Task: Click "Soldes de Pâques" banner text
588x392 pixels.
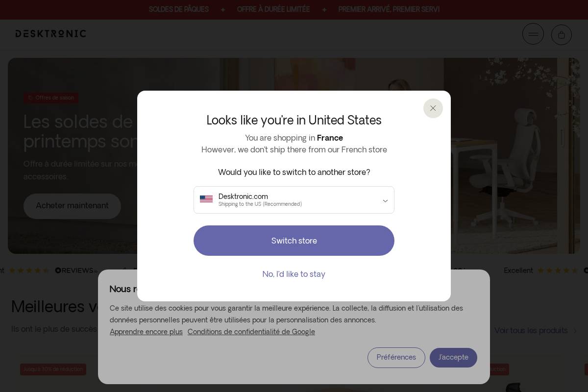Action: point(179,9)
